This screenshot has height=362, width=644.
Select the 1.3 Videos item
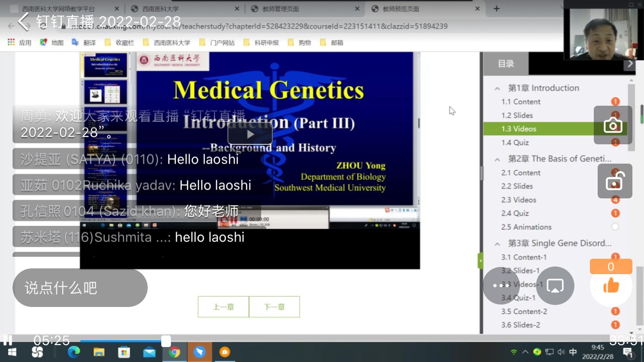click(x=518, y=129)
